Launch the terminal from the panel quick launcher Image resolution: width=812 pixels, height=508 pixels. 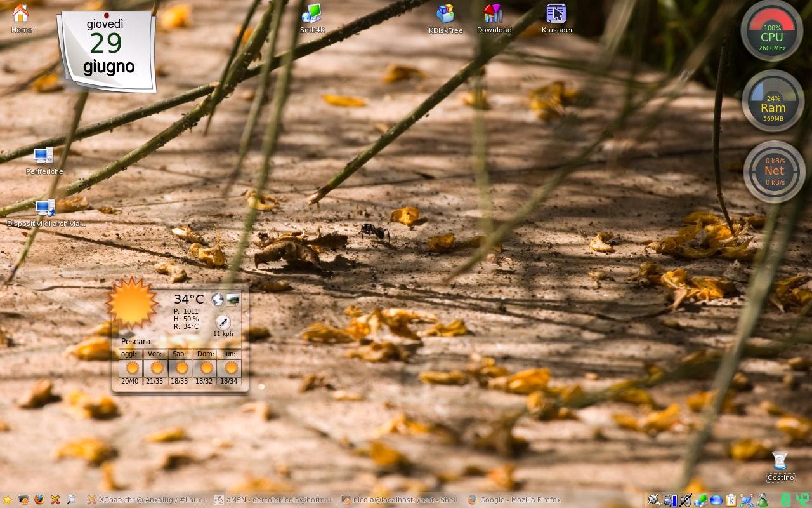point(23,500)
